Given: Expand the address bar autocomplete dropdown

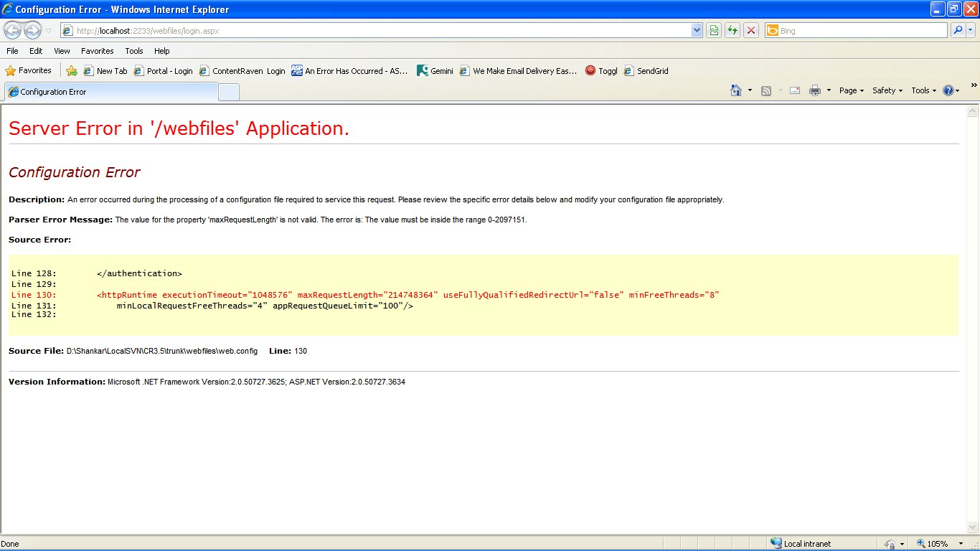Looking at the screenshot, I should pyautogui.click(x=697, y=31).
